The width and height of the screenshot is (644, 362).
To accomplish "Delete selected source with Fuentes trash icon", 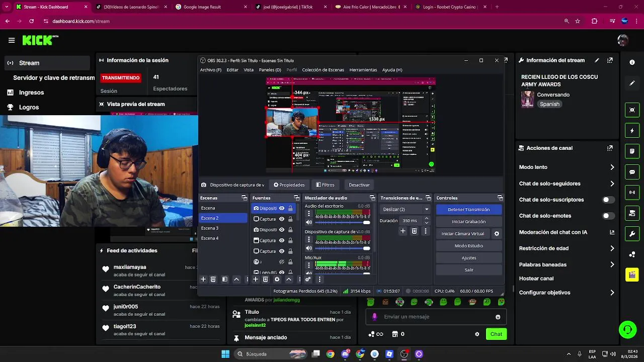I will coord(266,279).
